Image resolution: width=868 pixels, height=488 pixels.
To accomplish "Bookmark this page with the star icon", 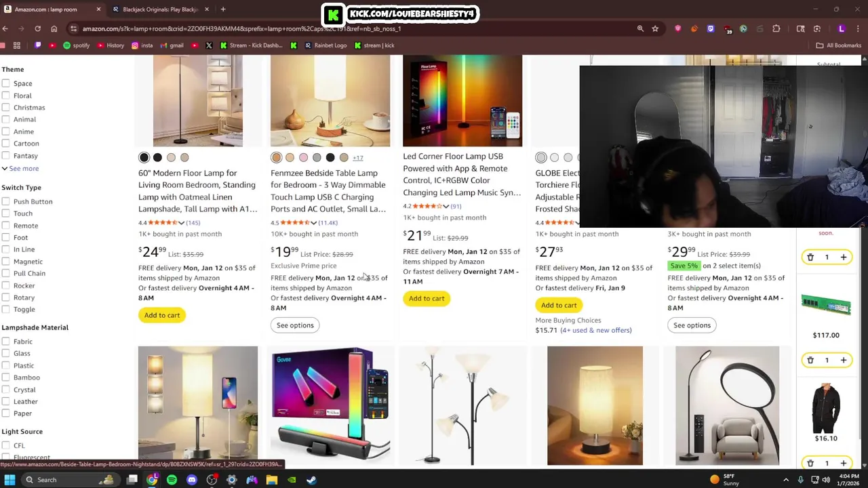I will [655, 28].
